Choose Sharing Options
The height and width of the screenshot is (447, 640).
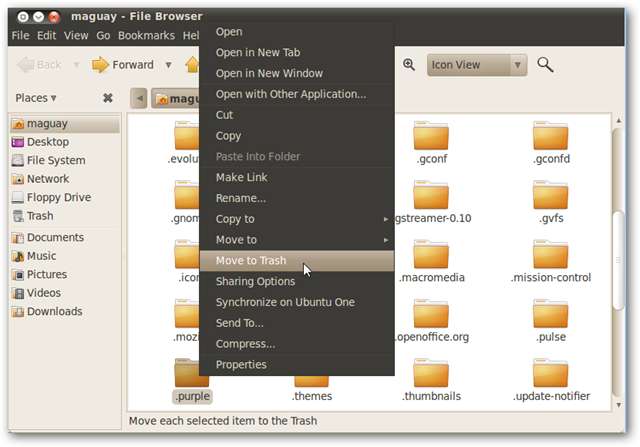click(x=297, y=281)
